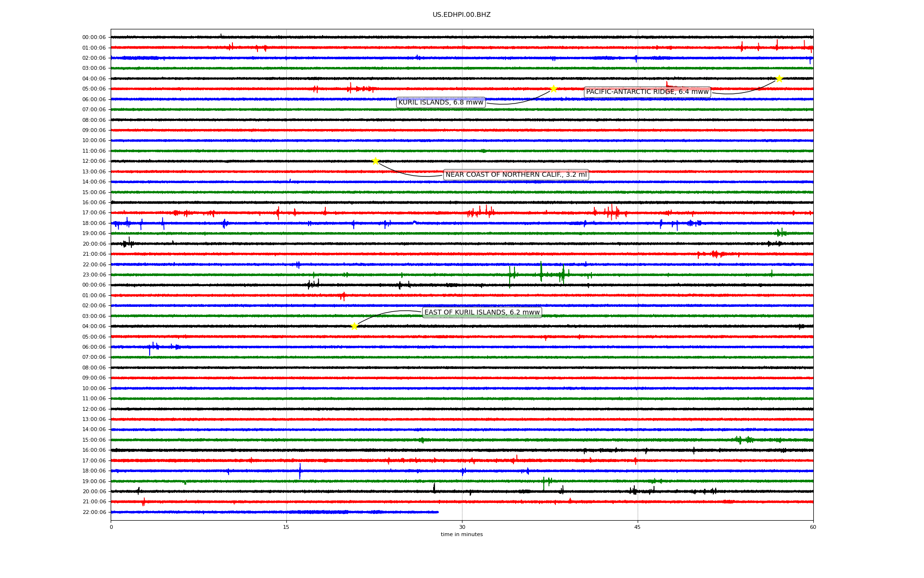Click the yellow star for the Northern California 3.2 event
This screenshot has height=578, width=924.
tap(375, 161)
